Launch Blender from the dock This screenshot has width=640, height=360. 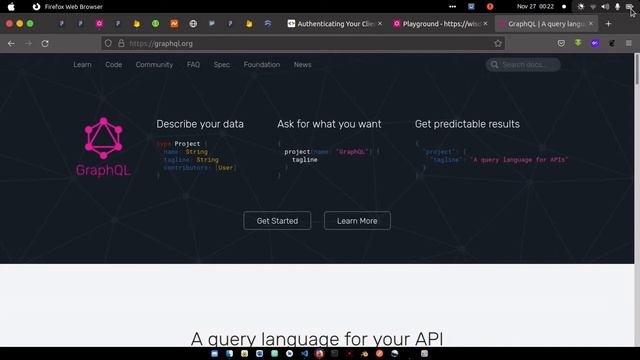[364, 353]
